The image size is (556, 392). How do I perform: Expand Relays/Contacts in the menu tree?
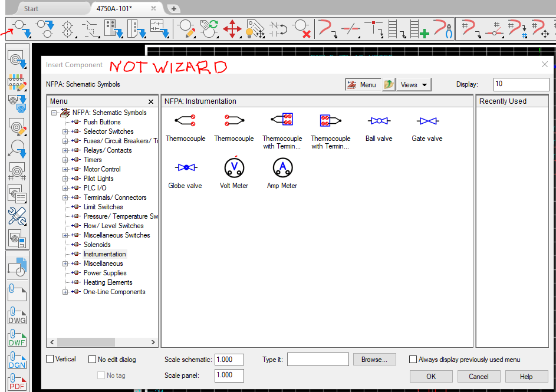pyautogui.click(x=65, y=150)
